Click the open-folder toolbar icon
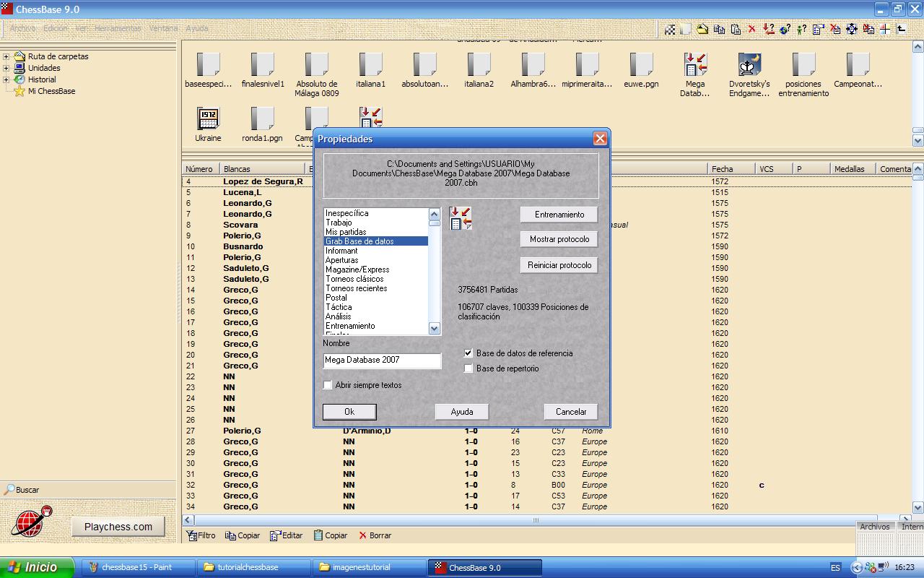The height and width of the screenshot is (578, 924). point(702,30)
